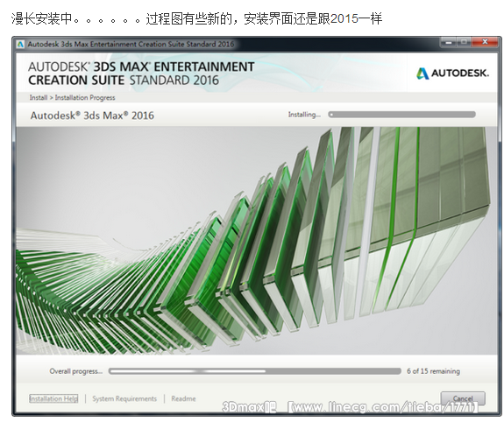The height and width of the screenshot is (422, 504).
Task: Click the 3ds Max Installing progress bar
Action: pyautogui.click(x=401, y=115)
